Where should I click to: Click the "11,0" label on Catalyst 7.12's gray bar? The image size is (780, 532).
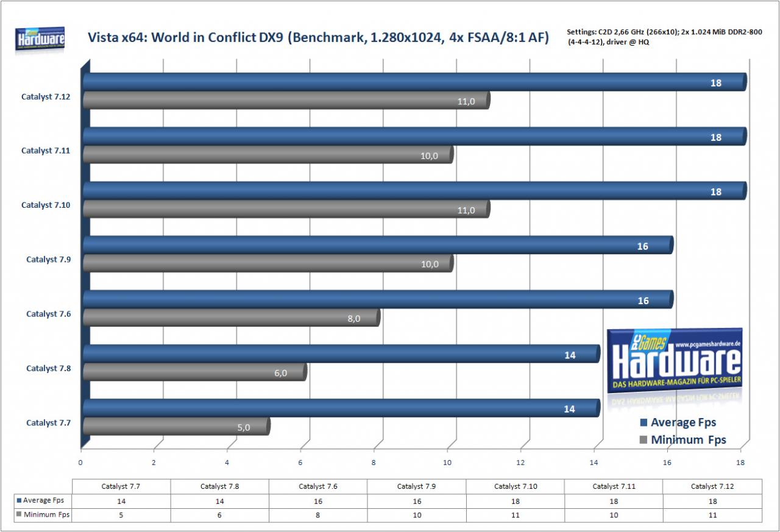(466, 101)
